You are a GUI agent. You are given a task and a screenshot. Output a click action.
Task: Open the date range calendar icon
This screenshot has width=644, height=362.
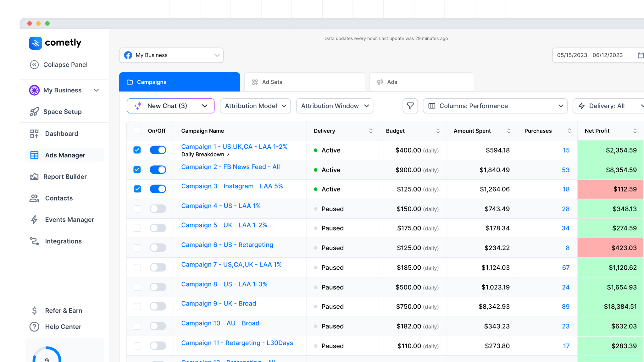click(641, 55)
